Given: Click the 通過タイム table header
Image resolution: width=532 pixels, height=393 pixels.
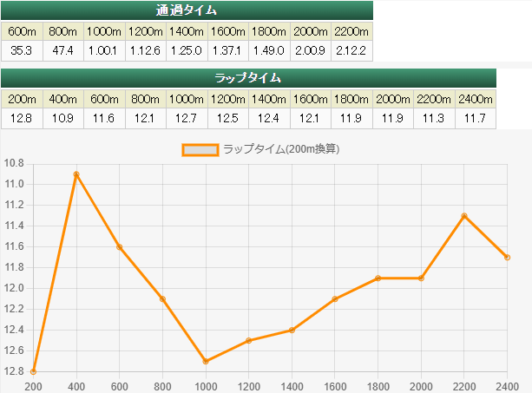Looking at the screenshot, I should (x=187, y=10).
